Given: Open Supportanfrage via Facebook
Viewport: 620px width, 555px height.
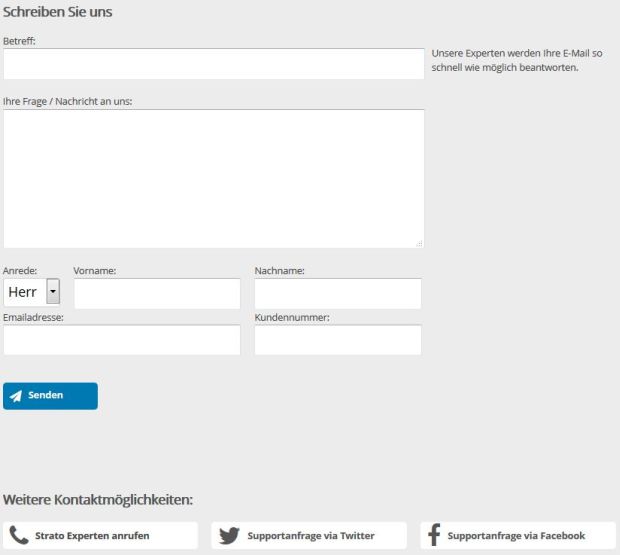Looking at the screenshot, I should click(x=516, y=535).
